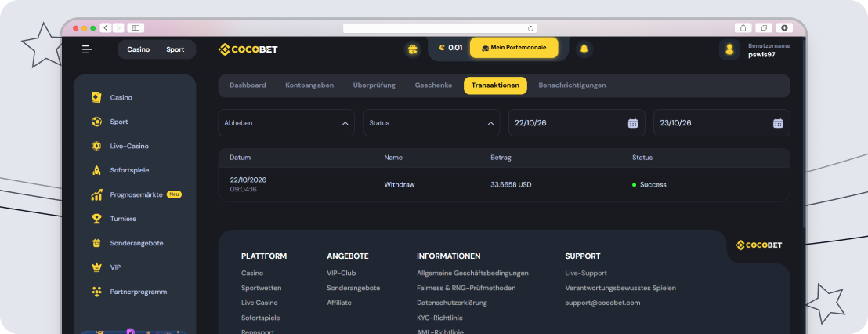Open Allgemeine Geschäftsbedingungen link
This screenshot has width=868, height=334.
click(x=472, y=273)
